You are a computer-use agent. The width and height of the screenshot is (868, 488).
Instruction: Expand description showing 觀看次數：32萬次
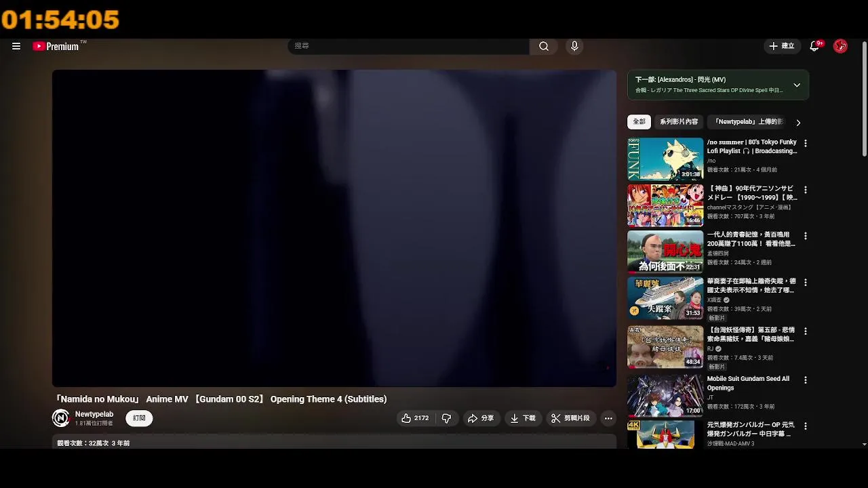coord(334,442)
